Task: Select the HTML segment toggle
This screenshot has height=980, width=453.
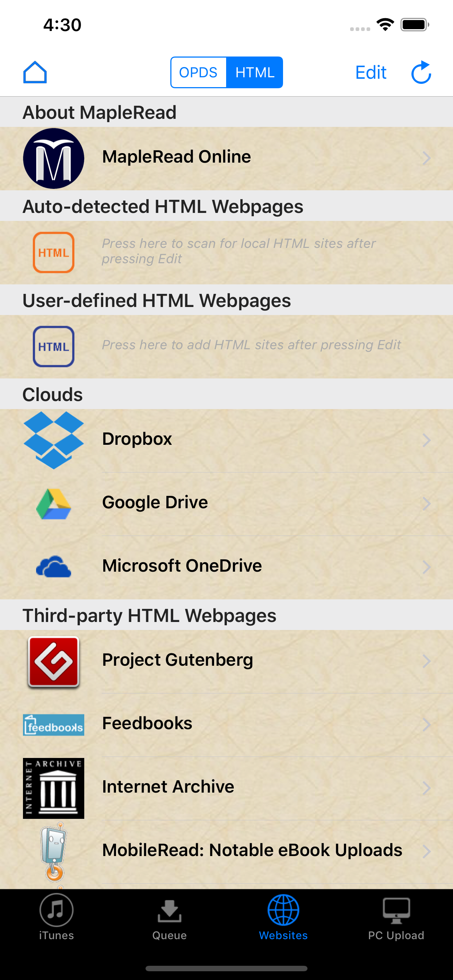Action: click(x=255, y=72)
